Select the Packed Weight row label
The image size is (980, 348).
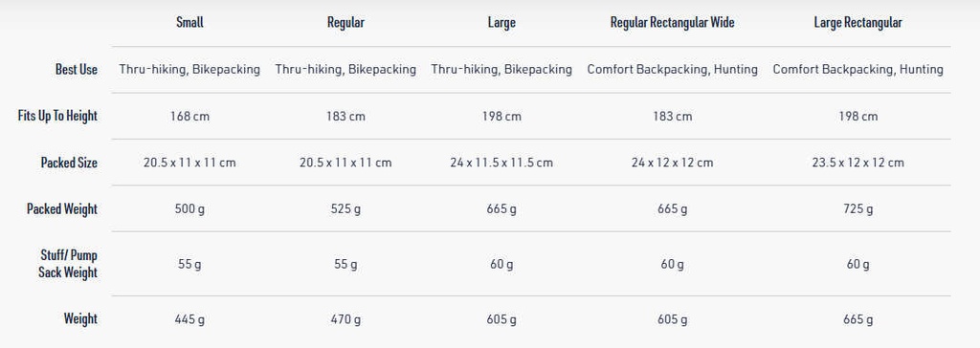click(62, 208)
